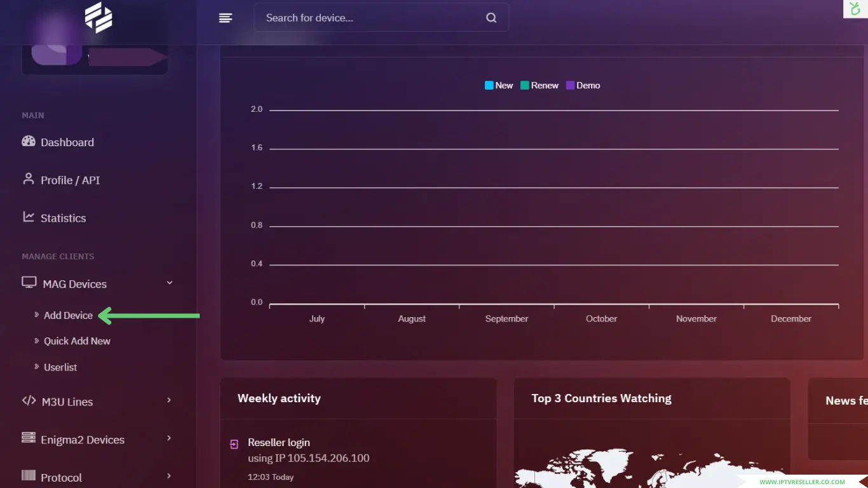Toggle the New series in chart legend
The image size is (868, 488).
pyautogui.click(x=499, y=85)
